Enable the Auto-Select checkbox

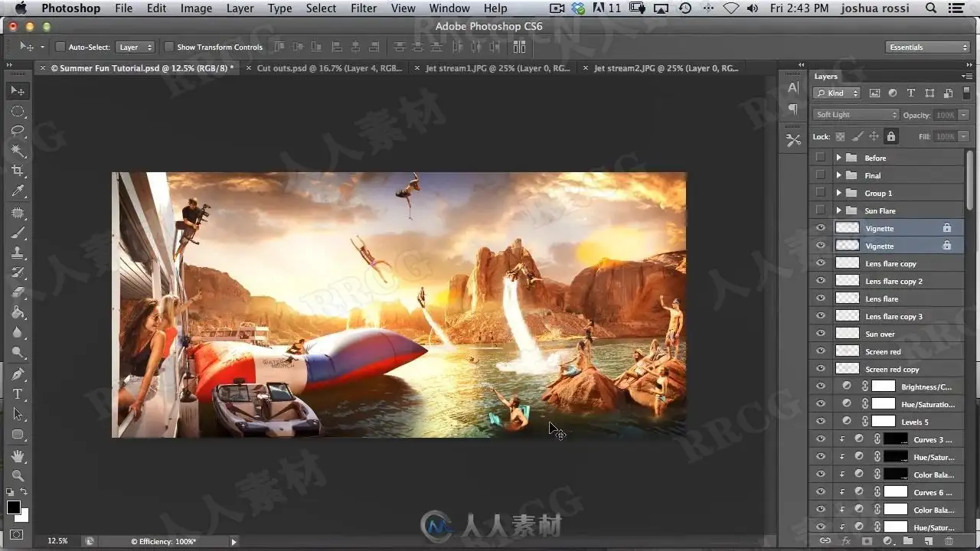[x=60, y=47]
